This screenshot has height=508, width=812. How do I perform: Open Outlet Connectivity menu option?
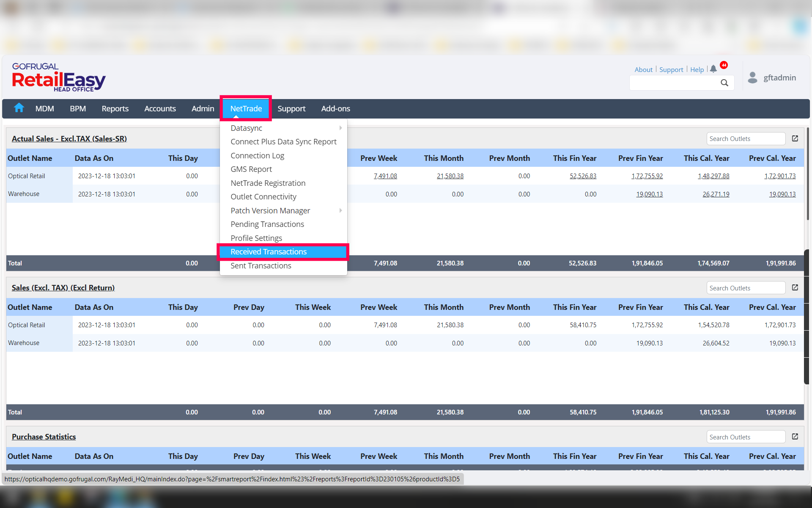tap(263, 197)
